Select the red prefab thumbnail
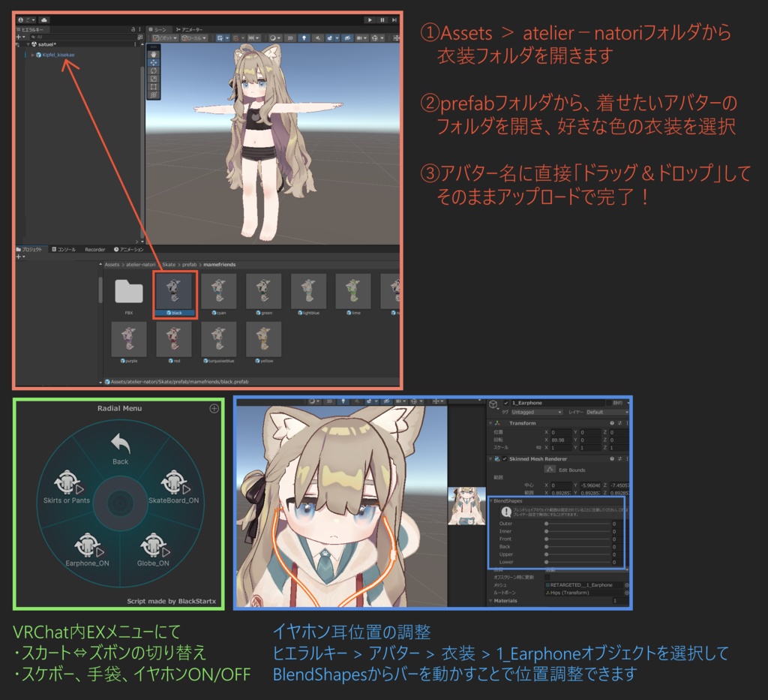768x700 pixels. (x=174, y=339)
